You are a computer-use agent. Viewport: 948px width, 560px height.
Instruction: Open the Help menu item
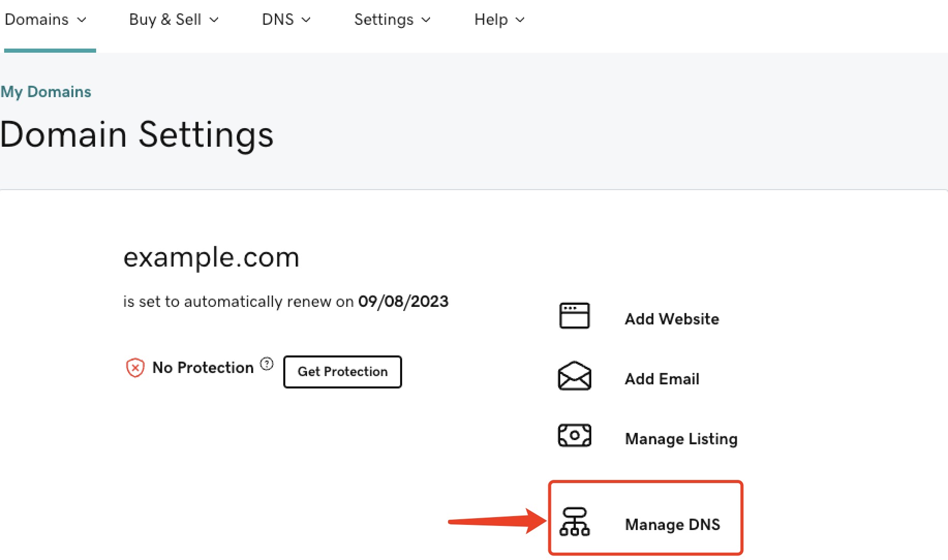(x=491, y=20)
